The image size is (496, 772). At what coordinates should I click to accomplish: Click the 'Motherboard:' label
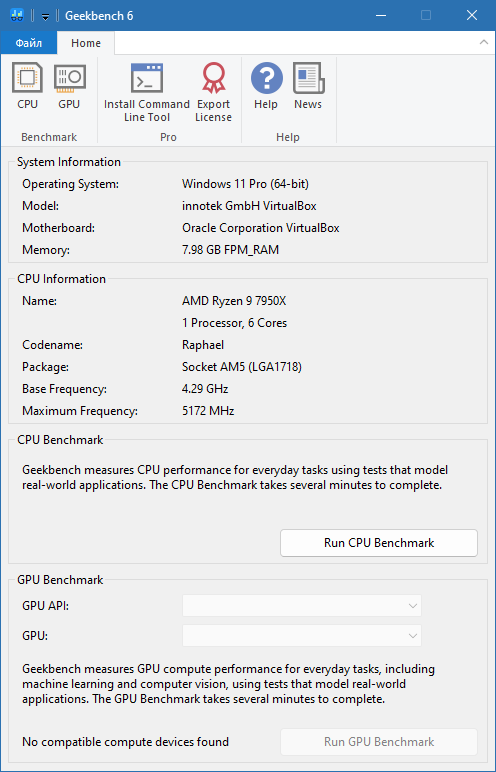coord(59,228)
